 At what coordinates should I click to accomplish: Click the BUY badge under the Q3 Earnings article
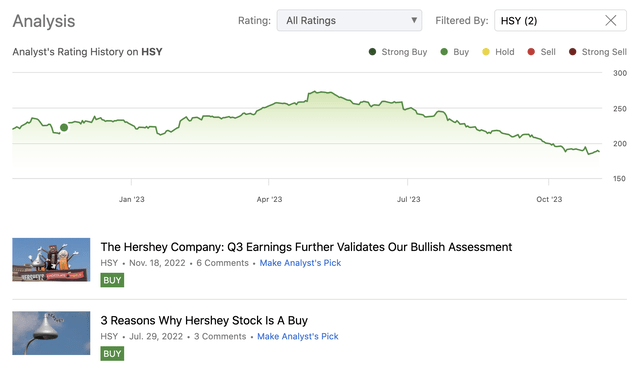coord(112,280)
